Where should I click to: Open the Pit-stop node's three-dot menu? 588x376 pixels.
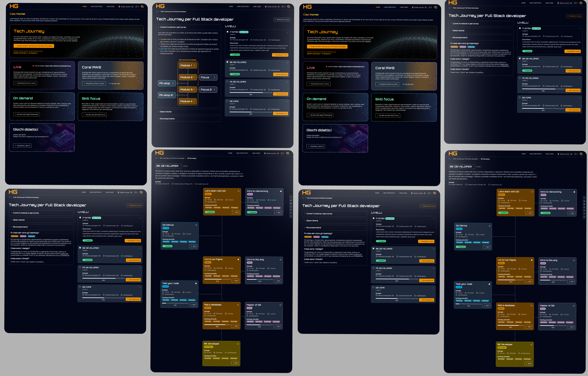173,83
